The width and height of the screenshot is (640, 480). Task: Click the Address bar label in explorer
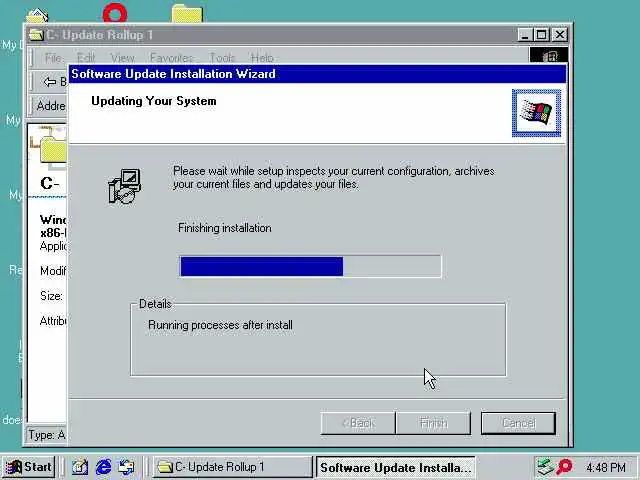pos(51,106)
